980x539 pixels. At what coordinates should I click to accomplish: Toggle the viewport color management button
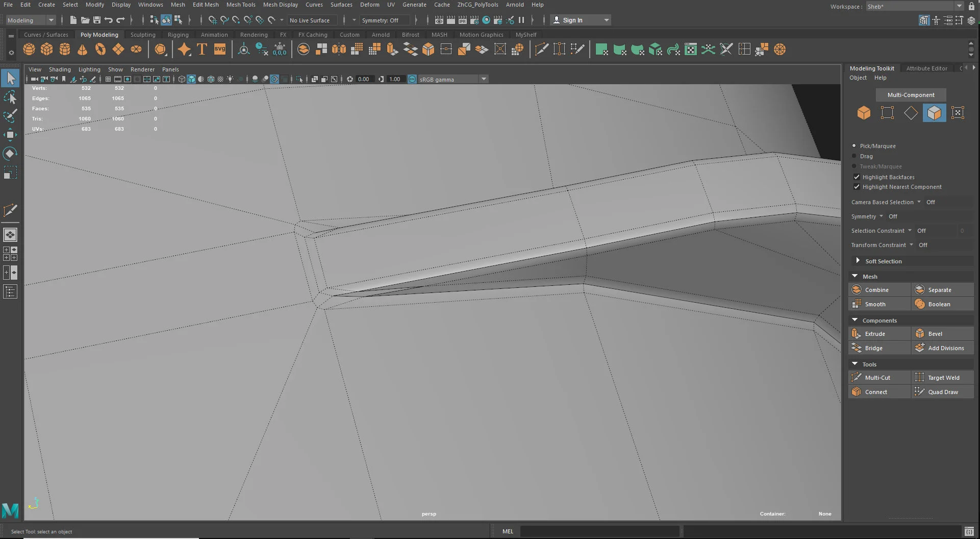(x=412, y=79)
